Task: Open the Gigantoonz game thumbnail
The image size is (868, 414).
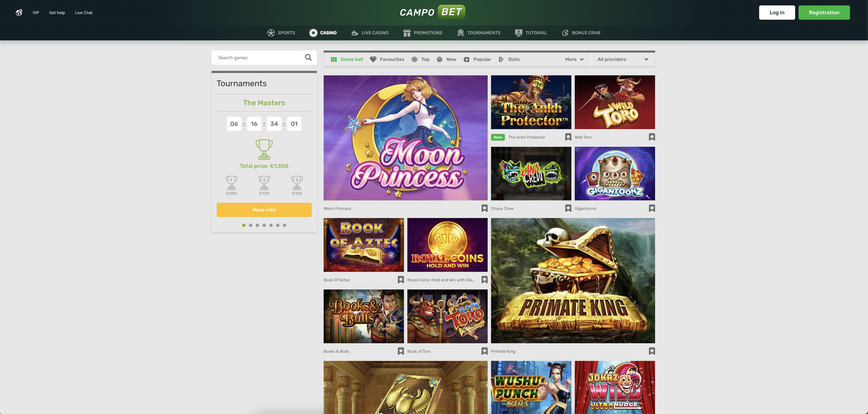Action: 615,173
